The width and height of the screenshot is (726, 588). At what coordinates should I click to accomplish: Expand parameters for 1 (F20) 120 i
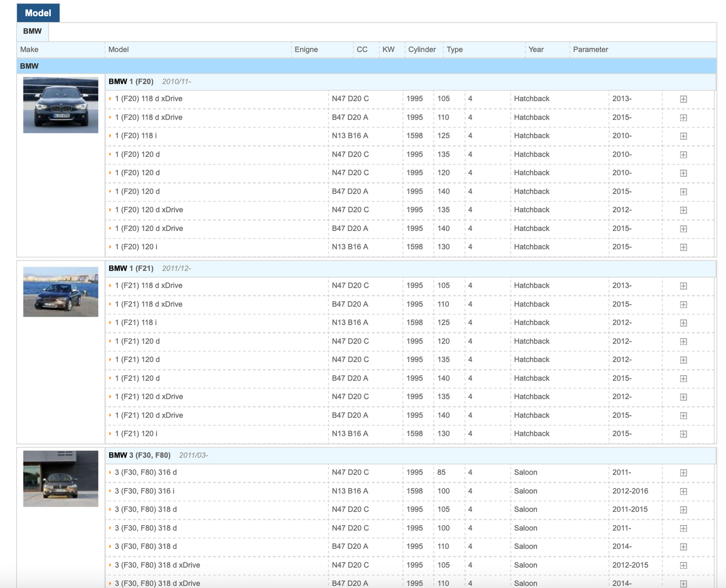point(683,247)
